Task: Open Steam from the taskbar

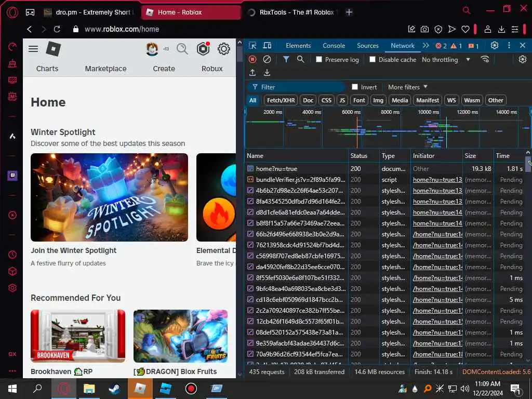Action: click(x=114, y=389)
